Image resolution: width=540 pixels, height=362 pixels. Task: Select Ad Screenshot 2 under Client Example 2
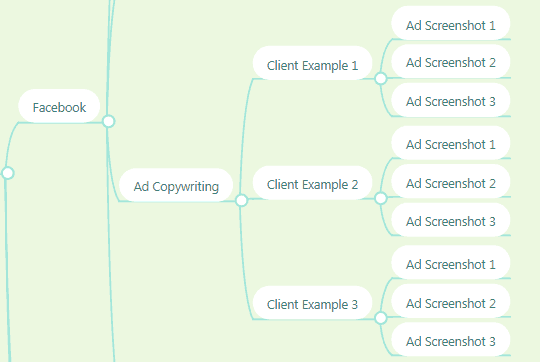pyautogui.click(x=450, y=181)
